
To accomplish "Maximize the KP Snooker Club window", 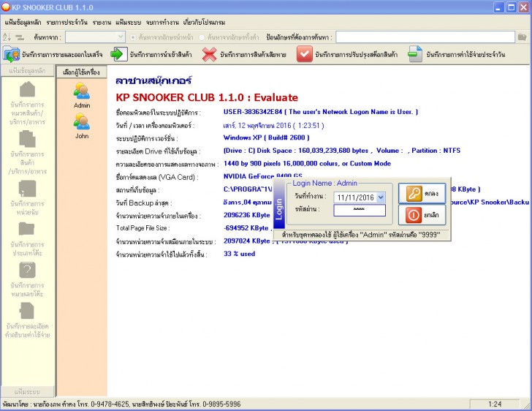I will point(512,7).
